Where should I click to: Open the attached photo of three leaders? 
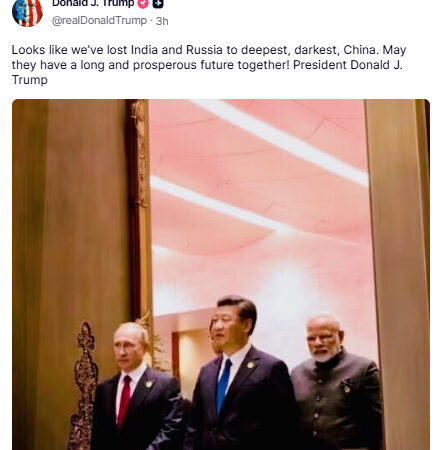click(x=221, y=275)
